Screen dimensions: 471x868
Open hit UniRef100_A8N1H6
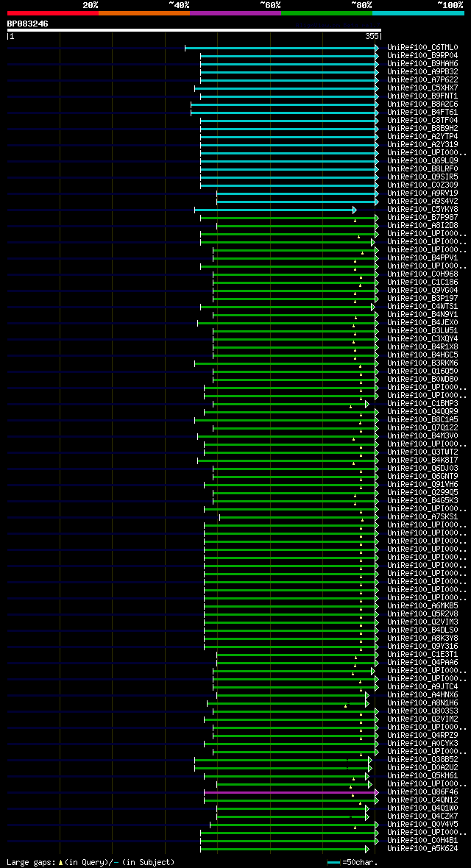422,703
